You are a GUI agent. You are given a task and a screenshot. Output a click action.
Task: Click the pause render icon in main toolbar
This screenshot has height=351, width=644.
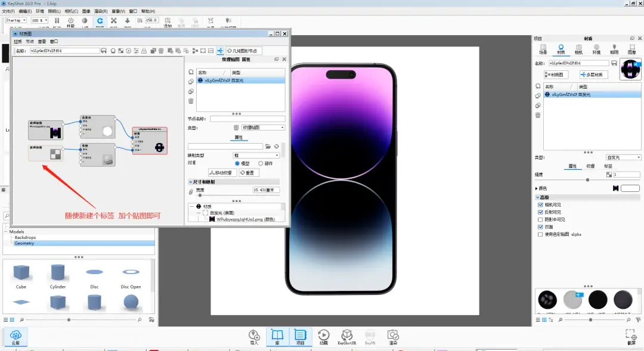(57, 20)
